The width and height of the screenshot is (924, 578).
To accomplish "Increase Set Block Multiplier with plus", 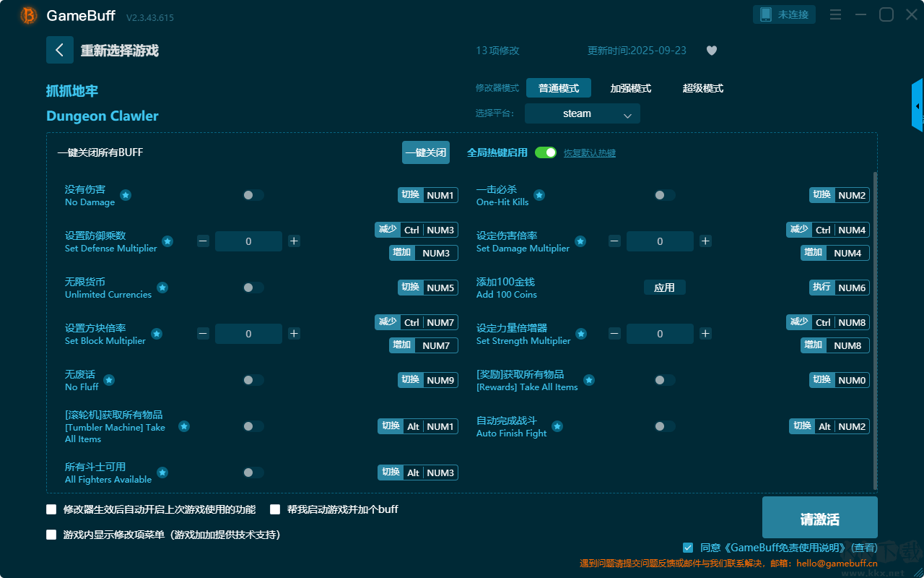I will (294, 334).
